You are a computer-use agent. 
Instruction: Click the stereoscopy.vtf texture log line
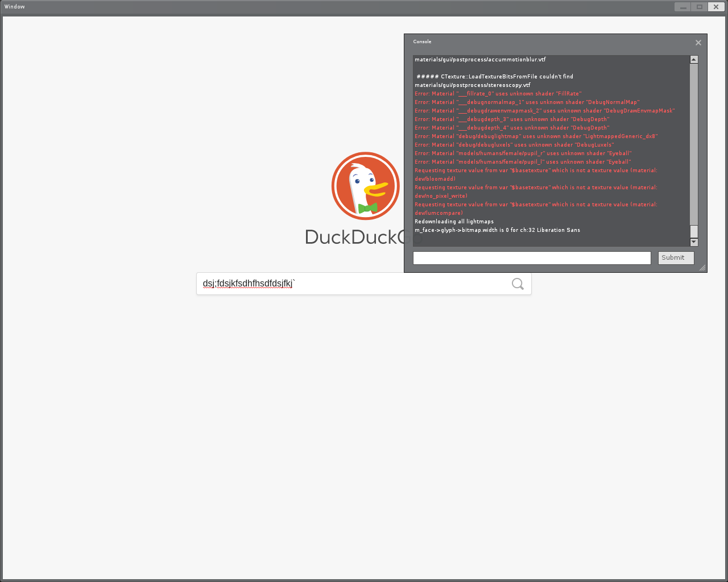472,85
